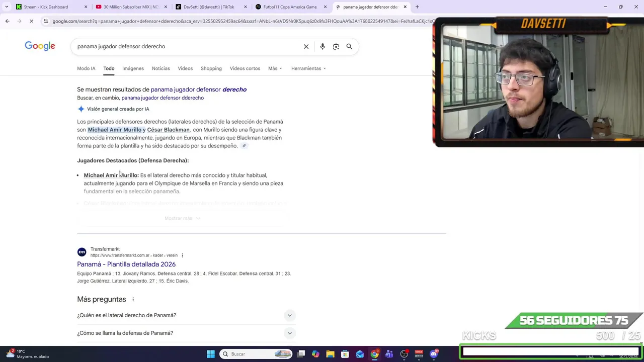Close the DavSetti TikTok tab
Viewport: 644px width, 362px height.
coord(246,7)
